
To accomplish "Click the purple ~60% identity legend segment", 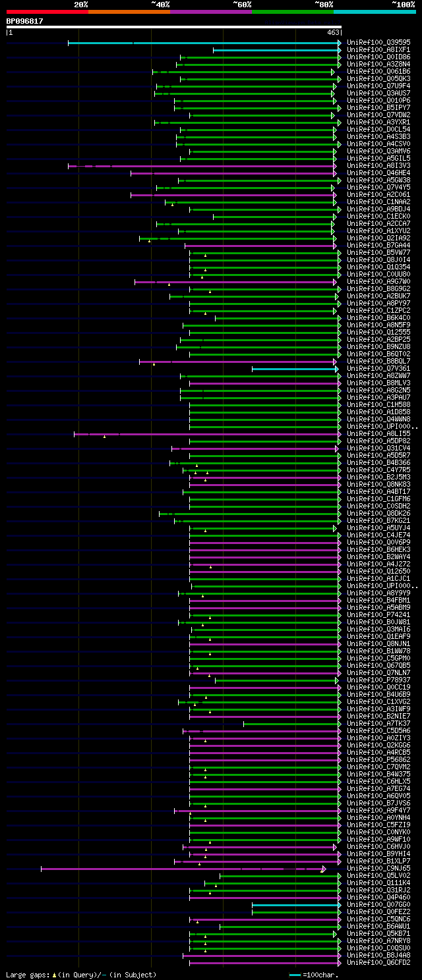I will click(x=210, y=11).
